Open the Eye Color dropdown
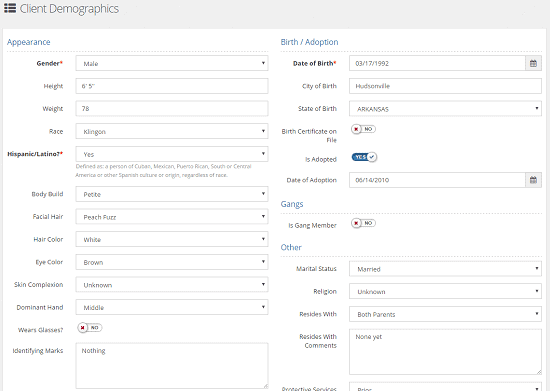550x391 pixels. (172, 262)
